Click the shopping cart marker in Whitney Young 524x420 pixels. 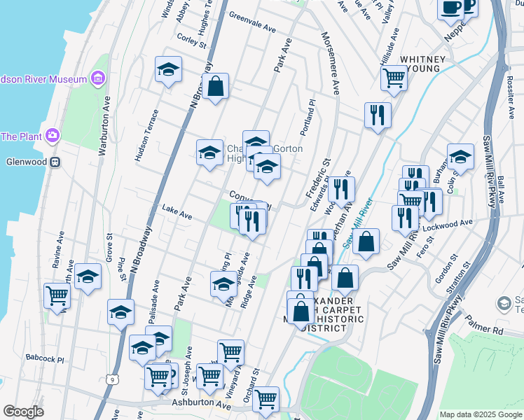tap(394, 77)
